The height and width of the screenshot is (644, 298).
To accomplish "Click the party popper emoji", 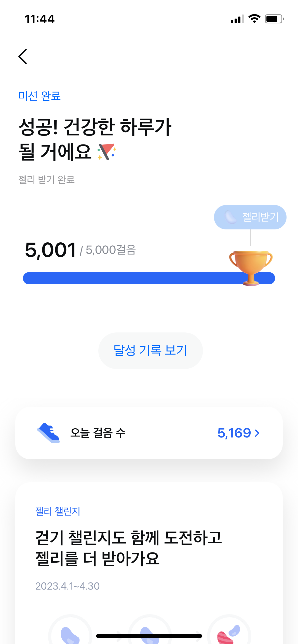I will point(107,152).
